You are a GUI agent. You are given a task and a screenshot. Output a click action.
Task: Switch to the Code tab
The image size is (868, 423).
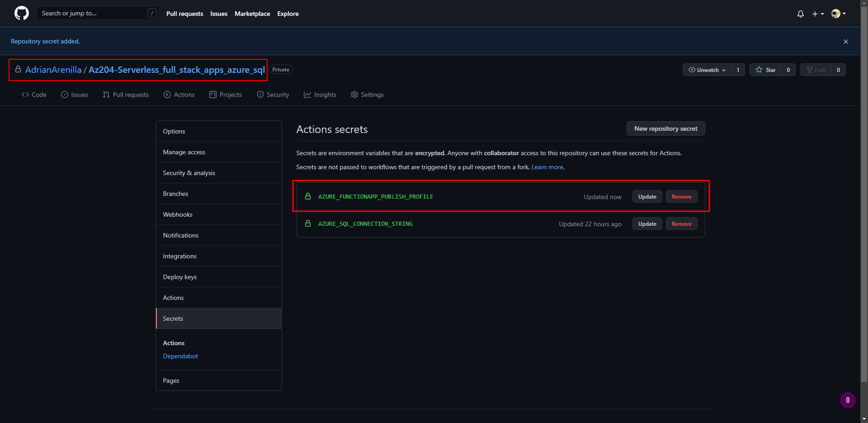point(34,95)
